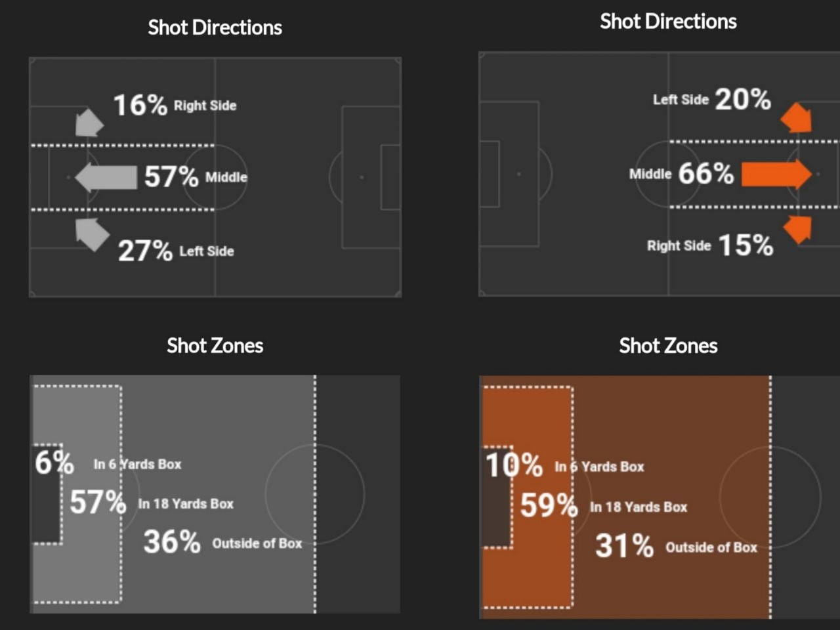Viewport: 840px width, 630px height.
Task: Click the gray panel's In 18 Yards Box label
Action: [186, 504]
